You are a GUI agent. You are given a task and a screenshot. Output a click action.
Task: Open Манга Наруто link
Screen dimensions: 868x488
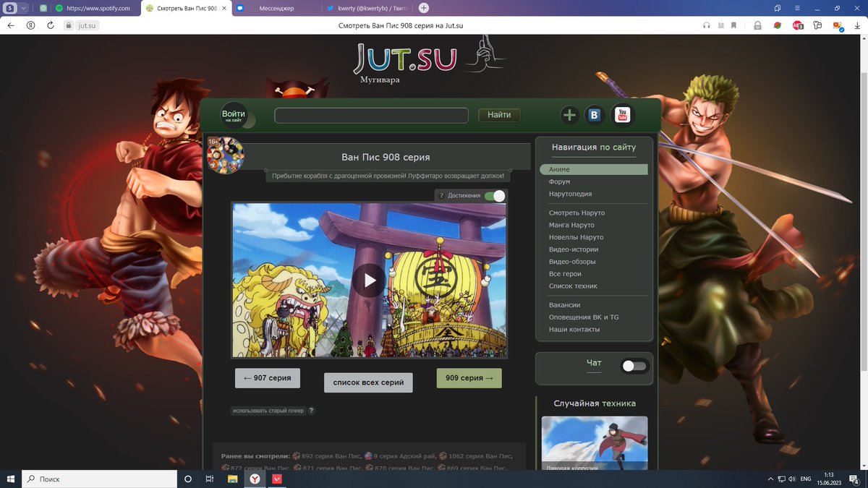point(571,225)
